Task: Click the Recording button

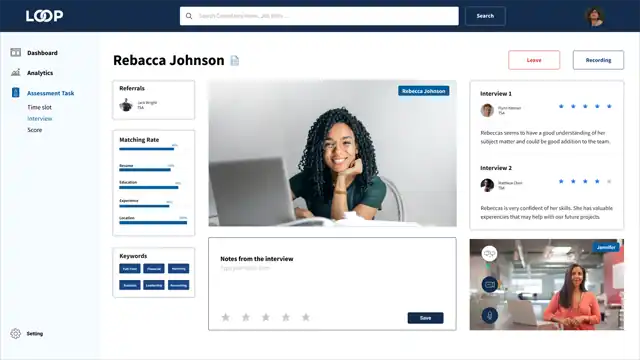Action: [598, 60]
